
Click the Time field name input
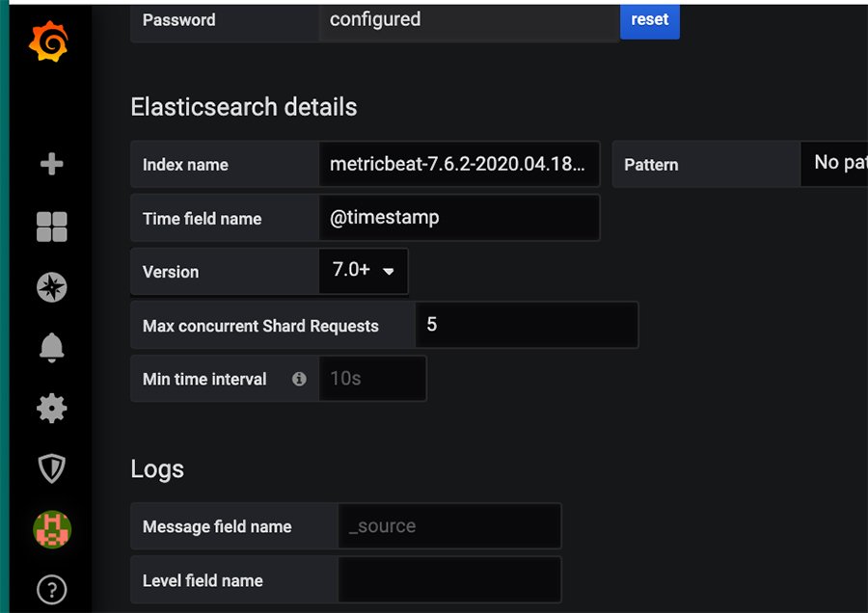tap(460, 218)
